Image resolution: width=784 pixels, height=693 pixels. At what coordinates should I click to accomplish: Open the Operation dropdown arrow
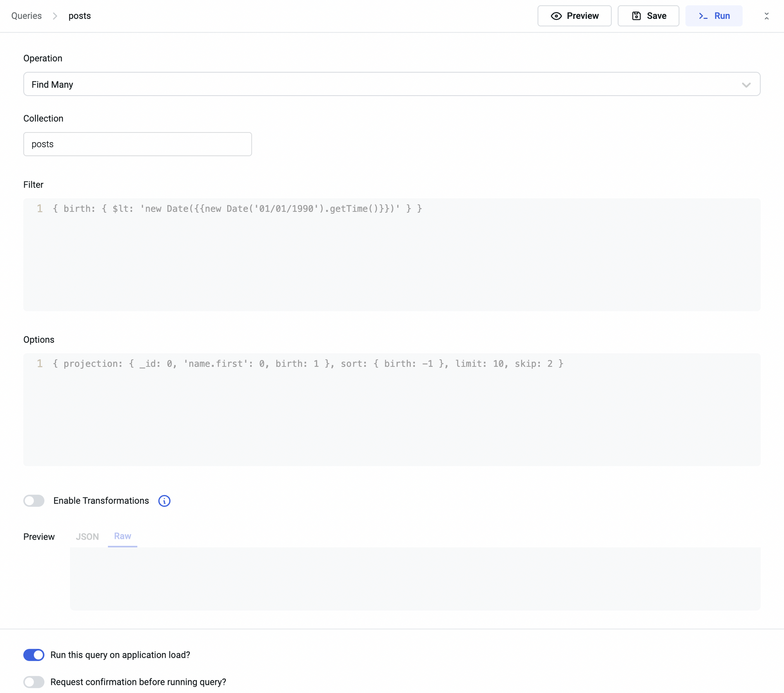coord(746,85)
